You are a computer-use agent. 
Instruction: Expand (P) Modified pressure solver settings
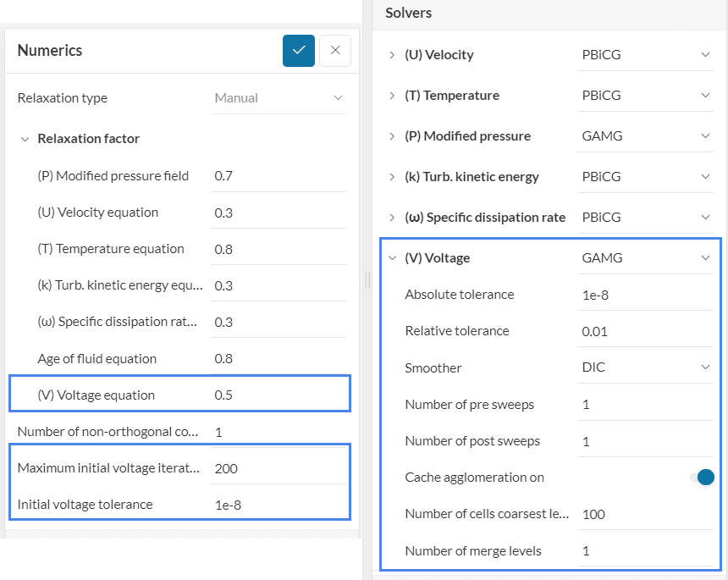(x=392, y=136)
